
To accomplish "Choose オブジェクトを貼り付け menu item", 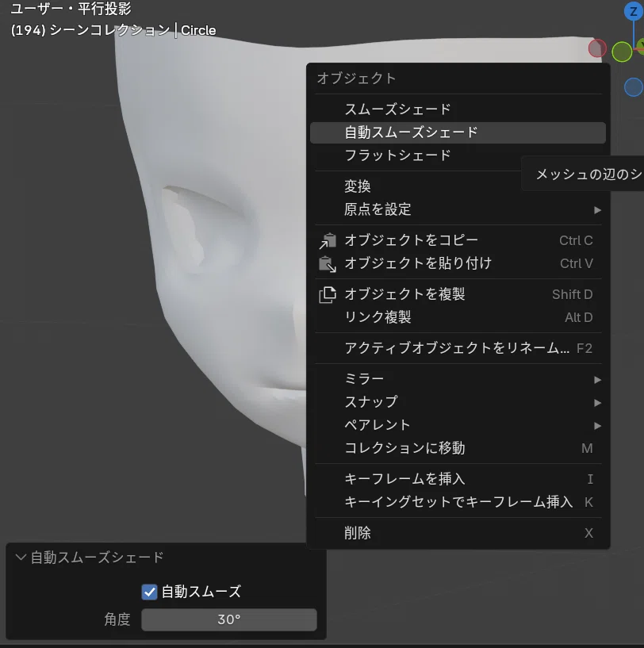I will [458, 263].
